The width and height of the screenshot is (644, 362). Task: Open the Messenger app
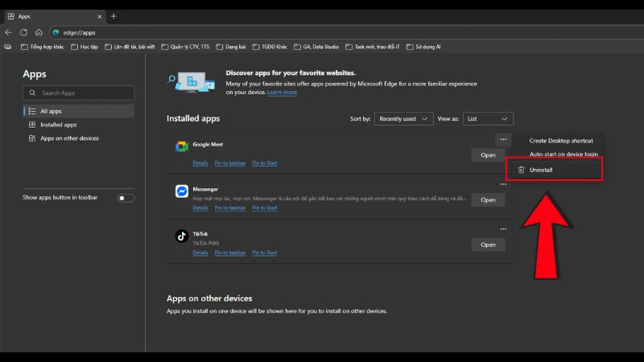click(488, 200)
